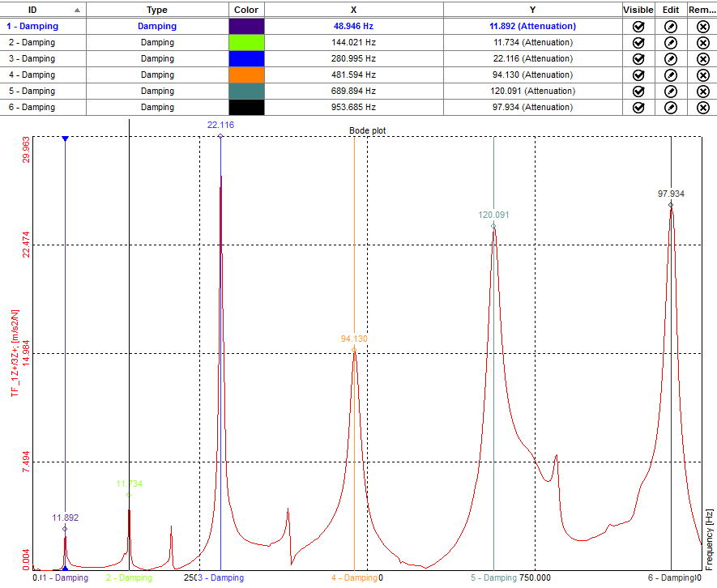Viewport: 717px width, 588px height.
Task: Toggle visibility of 2 - Damping marker
Action: [638, 43]
